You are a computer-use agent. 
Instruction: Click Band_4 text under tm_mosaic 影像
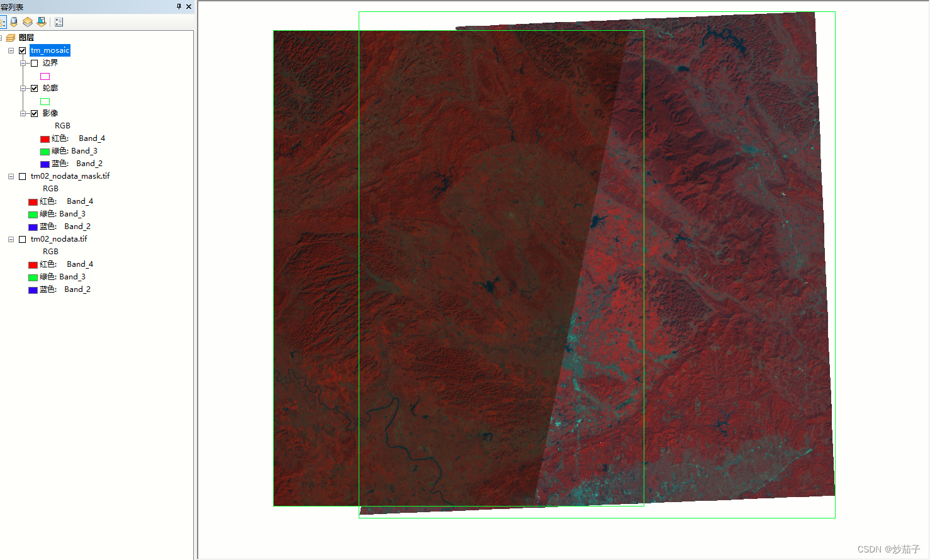92,138
